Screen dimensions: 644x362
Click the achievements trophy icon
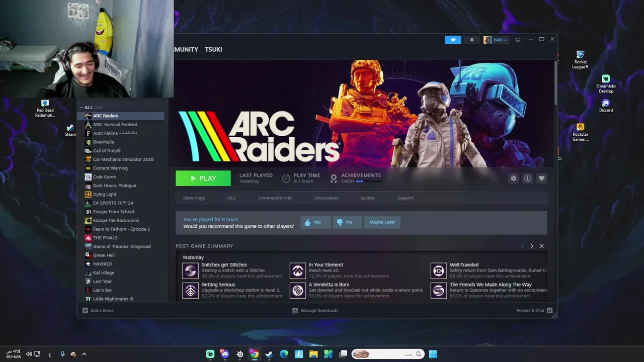tap(334, 178)
